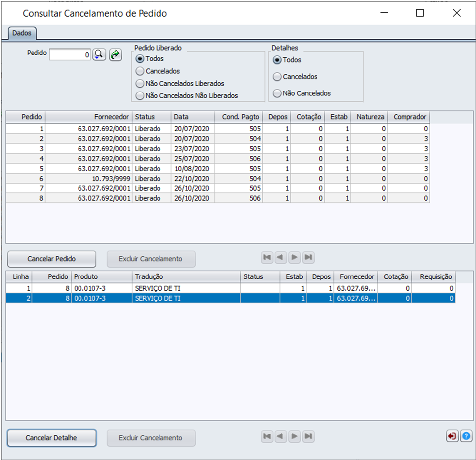Click the Cancelar Detalhe button
Image resolution: width=476 pixels, height=460 pixels.
point(52,438)
